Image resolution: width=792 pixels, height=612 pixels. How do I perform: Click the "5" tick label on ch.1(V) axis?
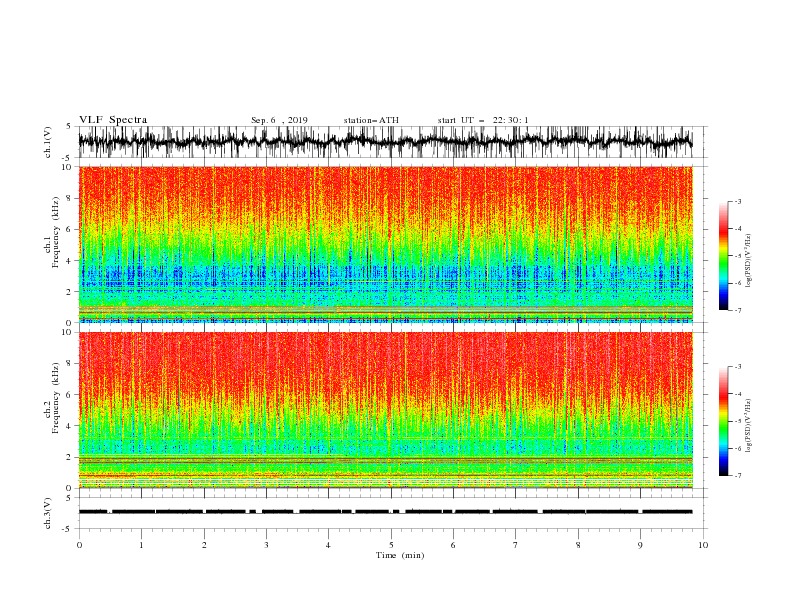69,126
